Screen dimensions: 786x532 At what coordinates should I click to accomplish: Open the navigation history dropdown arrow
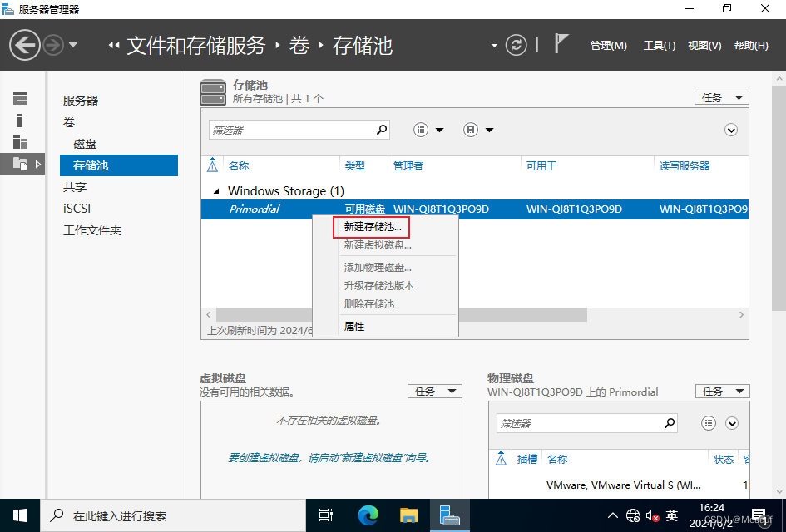[73, 45]
